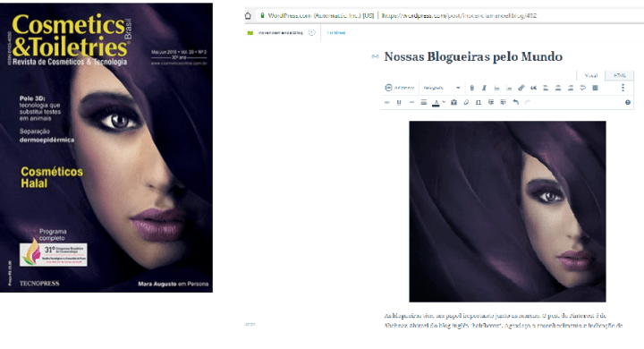This screenshot has height=349, width=644.
Task: Switch to the Visual editor tab
Action: [590, 76]
